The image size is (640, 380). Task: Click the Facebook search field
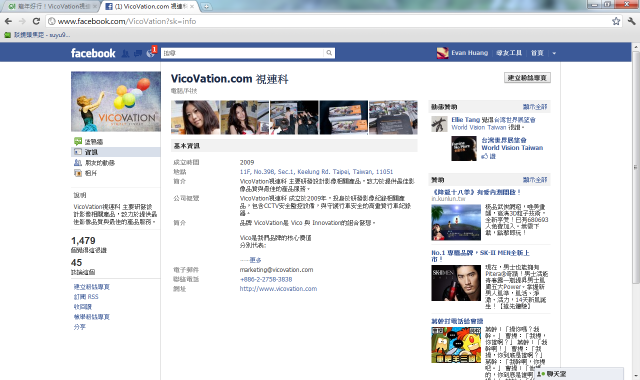(243, 53)
